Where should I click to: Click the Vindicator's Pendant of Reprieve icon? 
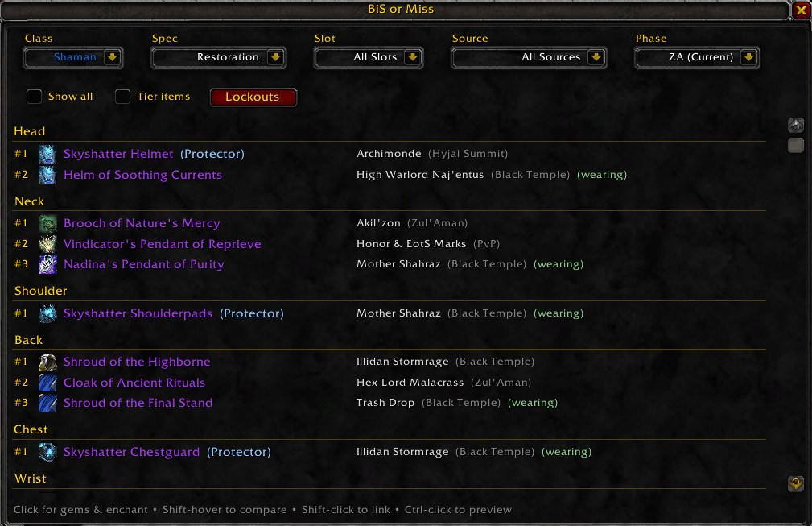click(x=47, y=243)
